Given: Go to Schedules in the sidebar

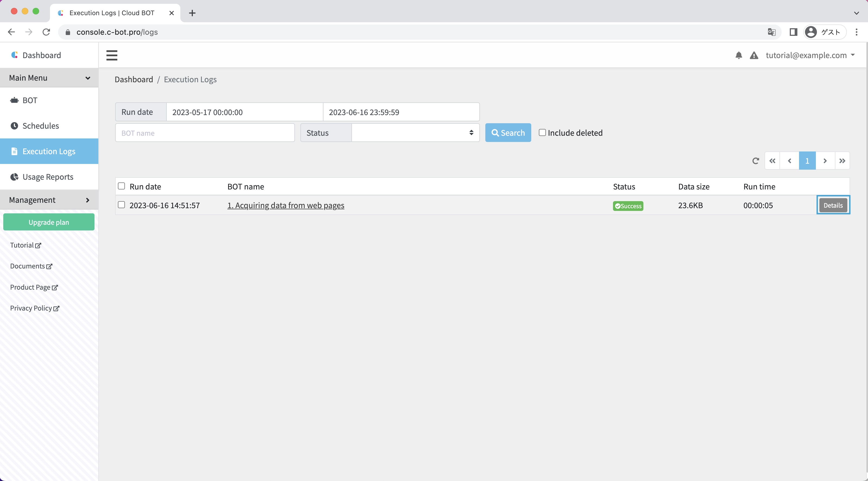Looking at the screenshot, I should [x=40, y=126].
